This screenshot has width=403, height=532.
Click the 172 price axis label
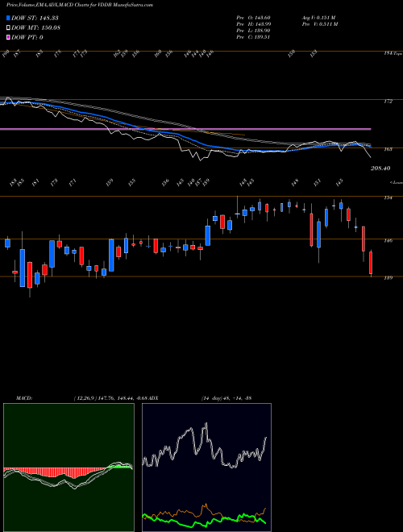[388, 102]
